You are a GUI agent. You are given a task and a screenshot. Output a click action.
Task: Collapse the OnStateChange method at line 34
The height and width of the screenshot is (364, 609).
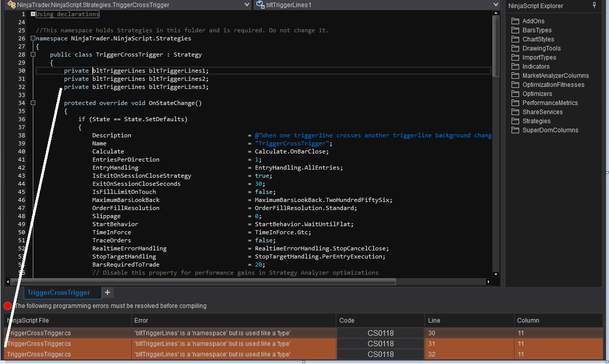33,103
